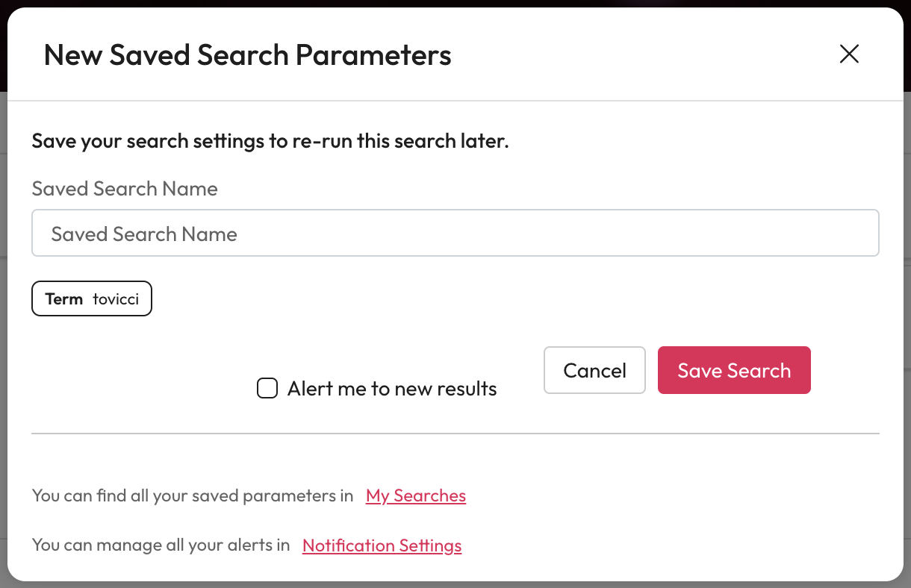Click the Saved Search Name input field
Viewport: 911px width, 588px height.
(455, 234)
